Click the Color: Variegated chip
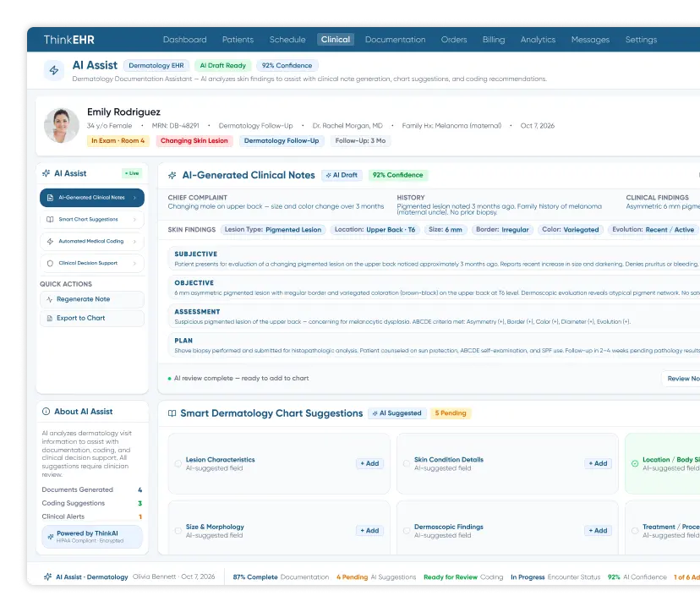The height and width of the screenshot is (612, 700). pyautogui.click(x=571, y=229)
